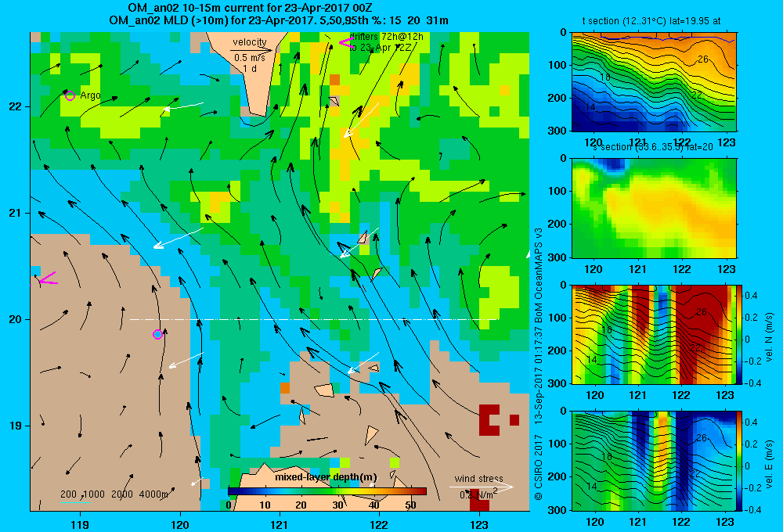Click the vertical CSIRO BoM OceanMAPS v3 copyright text
The height and width of the screenshot is (532, 783).
click(539, 363)
